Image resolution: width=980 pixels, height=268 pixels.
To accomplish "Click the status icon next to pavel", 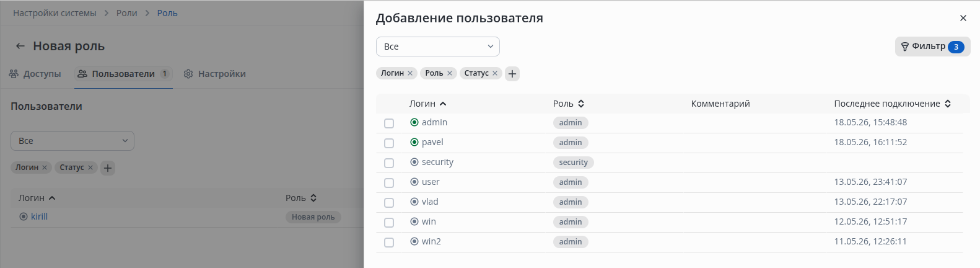I will pos(414,142).
